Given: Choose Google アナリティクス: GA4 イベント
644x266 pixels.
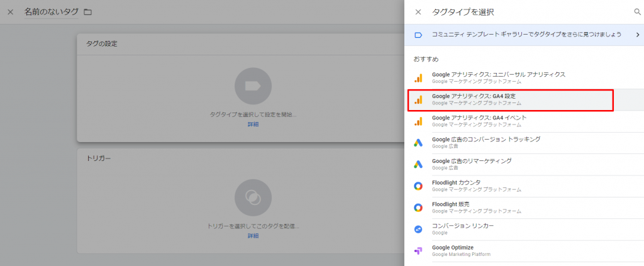Looking at the screenshot, I should pyautogui.click(x=524, y=121).
